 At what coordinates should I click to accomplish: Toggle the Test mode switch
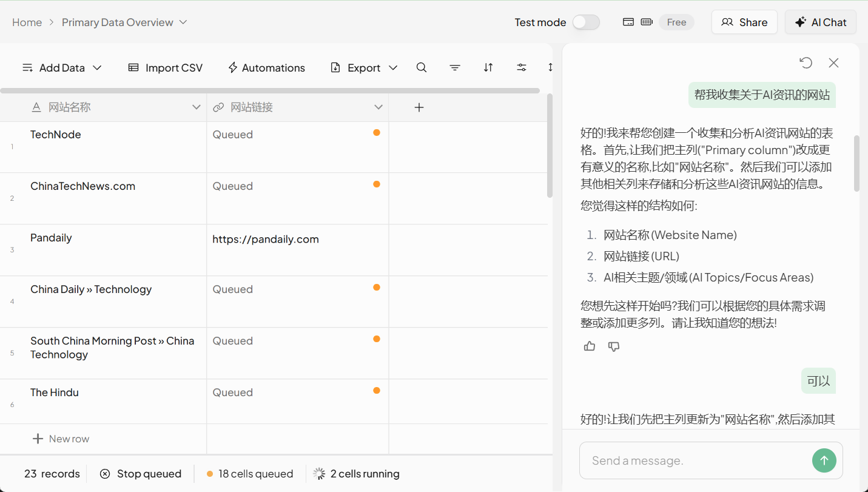[586, 22]
